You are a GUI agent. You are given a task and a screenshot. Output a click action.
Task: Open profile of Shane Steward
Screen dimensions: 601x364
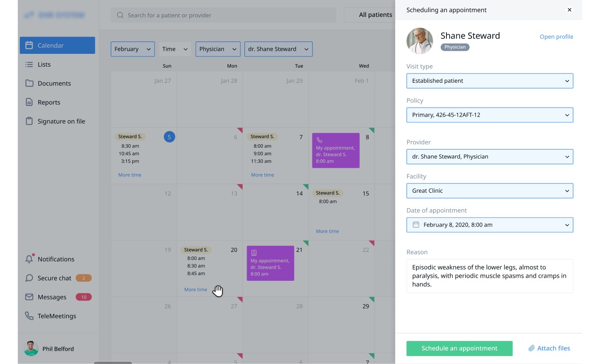coord(556,37)
